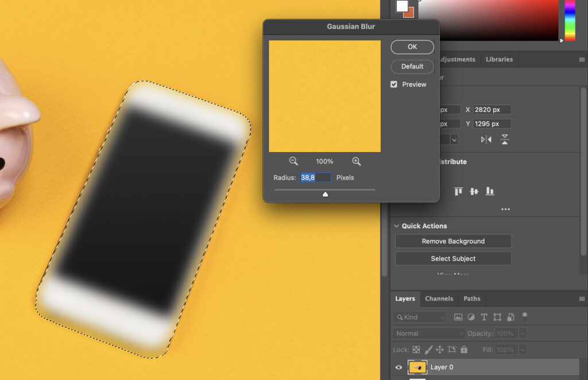This screenshot has width=588, height=380.
Task: Click the Lock position icon
Action: 440,349
